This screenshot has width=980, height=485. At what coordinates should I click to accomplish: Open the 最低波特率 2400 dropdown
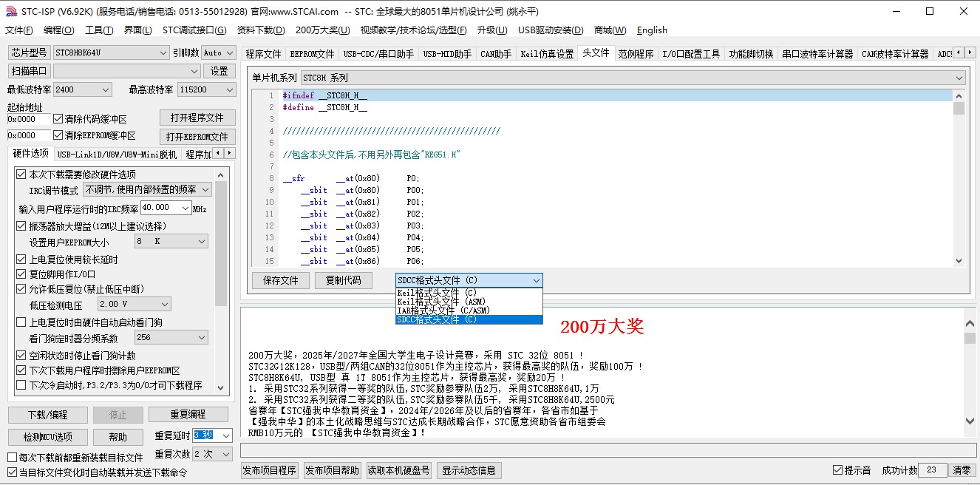tap(82, 89)
